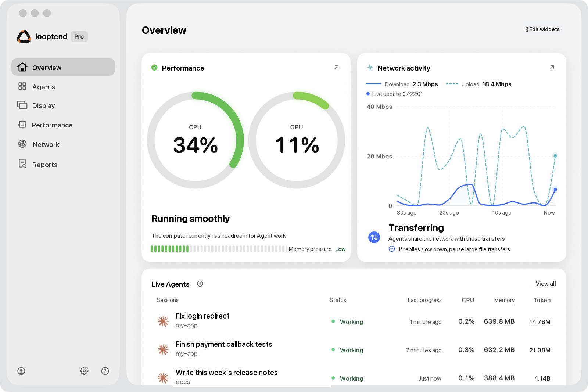Screen dimensions: 588x392
Task: Click the CPU 34% gauge
Action: [x=196, y=140]
